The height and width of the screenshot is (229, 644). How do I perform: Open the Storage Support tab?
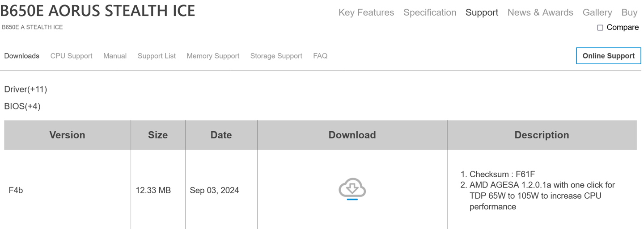276,56
